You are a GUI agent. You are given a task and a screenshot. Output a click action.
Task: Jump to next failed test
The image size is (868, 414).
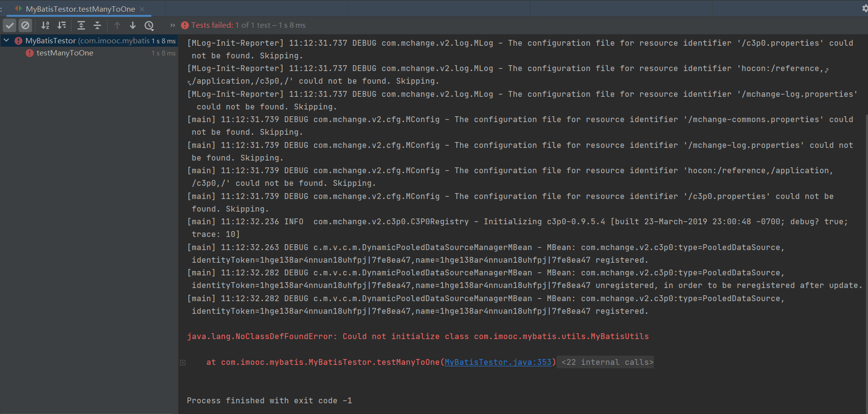(133, 25)
